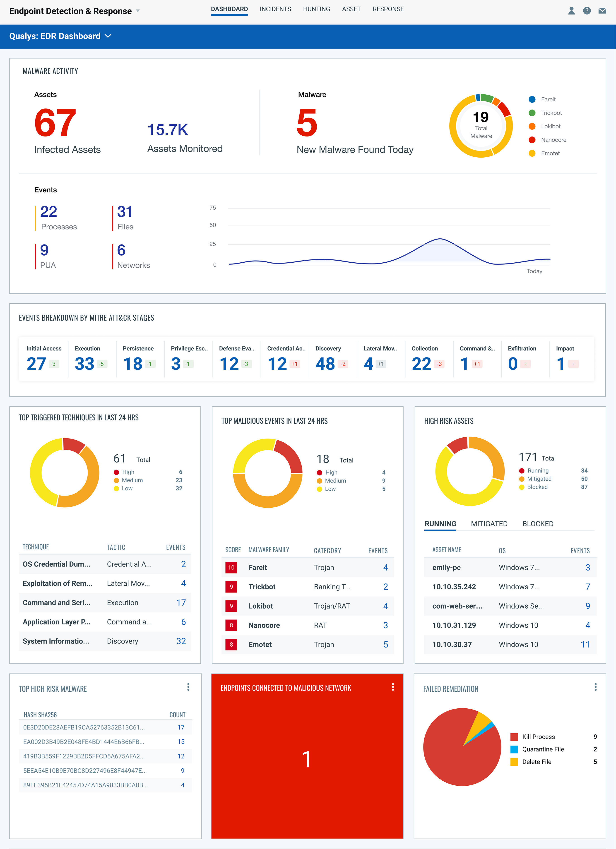Viewport: 616px width, 849px height.
Task: Click the Discovery MITRE stage tile
Action: click(332, 359)
